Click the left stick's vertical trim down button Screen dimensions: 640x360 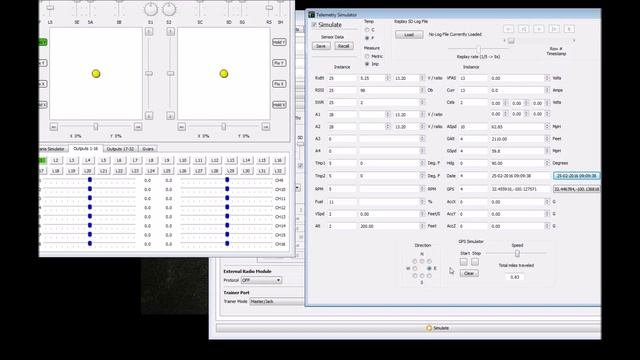[149, 116]
